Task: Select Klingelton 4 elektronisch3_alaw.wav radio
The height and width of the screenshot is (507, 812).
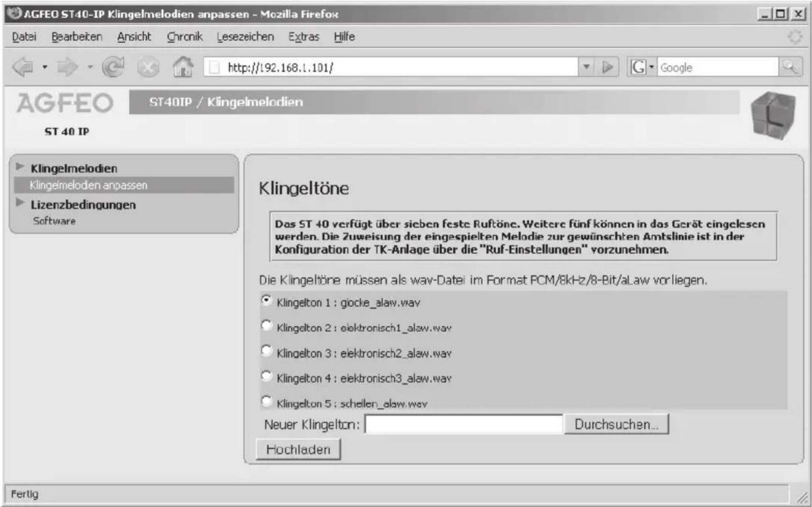Action: point(266,376)
